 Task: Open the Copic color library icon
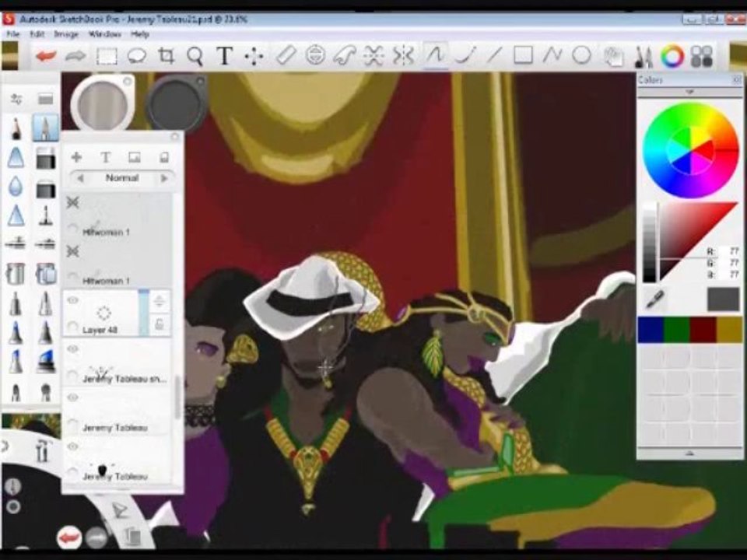click(702, 56)
